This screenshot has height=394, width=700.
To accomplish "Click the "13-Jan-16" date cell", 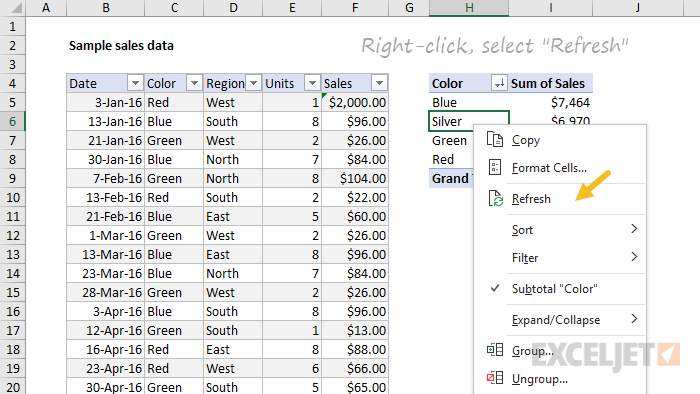I will pos(106,121).
